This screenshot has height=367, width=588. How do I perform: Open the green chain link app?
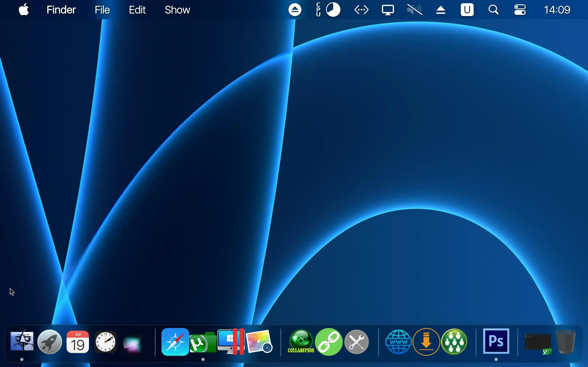click(329, 342)
